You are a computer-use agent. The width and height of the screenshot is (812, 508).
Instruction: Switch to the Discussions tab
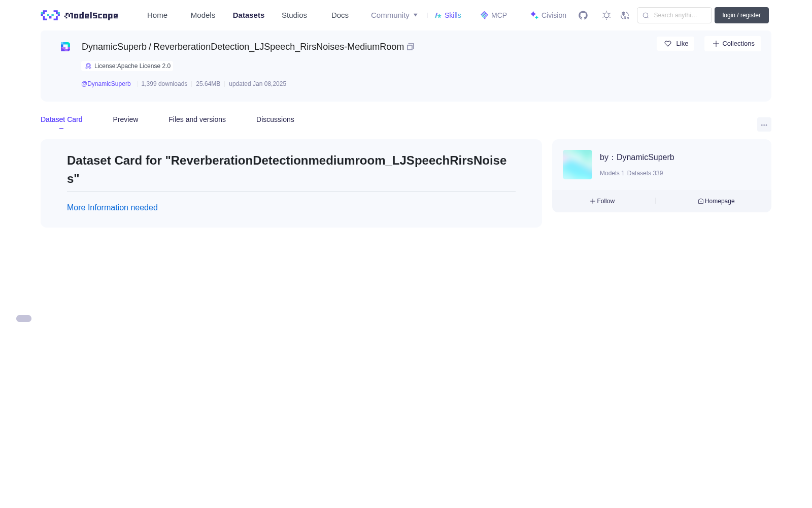tap(275, 119)
